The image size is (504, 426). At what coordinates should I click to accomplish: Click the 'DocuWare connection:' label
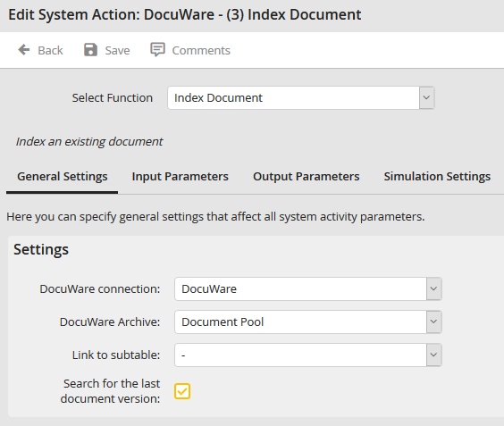click(x=100, y=289)
